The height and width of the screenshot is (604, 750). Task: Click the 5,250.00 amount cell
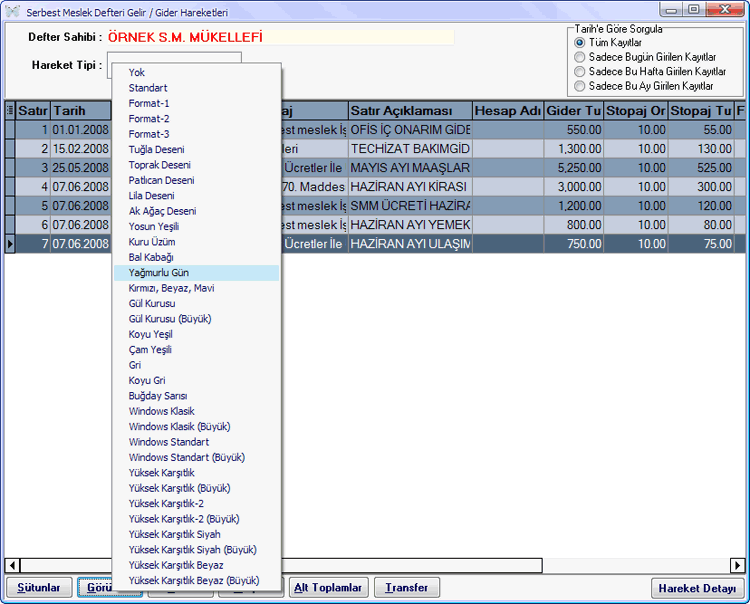point(574,168)
